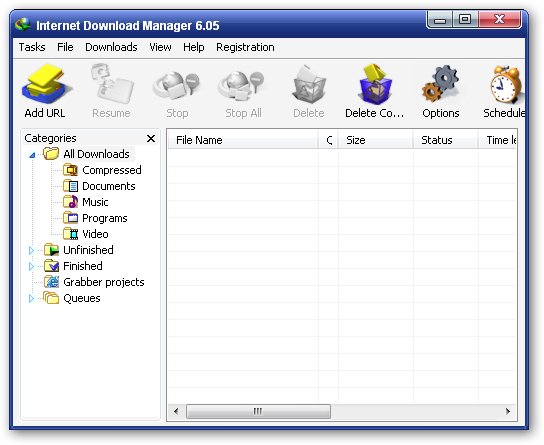
Task: Select the Documents text label
Action: [x=109, y=186]
